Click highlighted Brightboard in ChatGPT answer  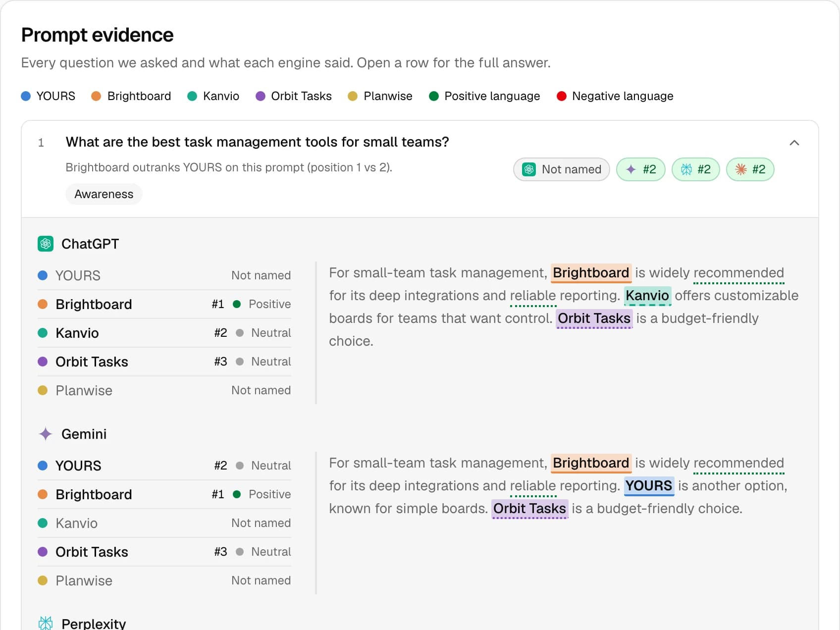pyautogui.click(x=591, y=273)
